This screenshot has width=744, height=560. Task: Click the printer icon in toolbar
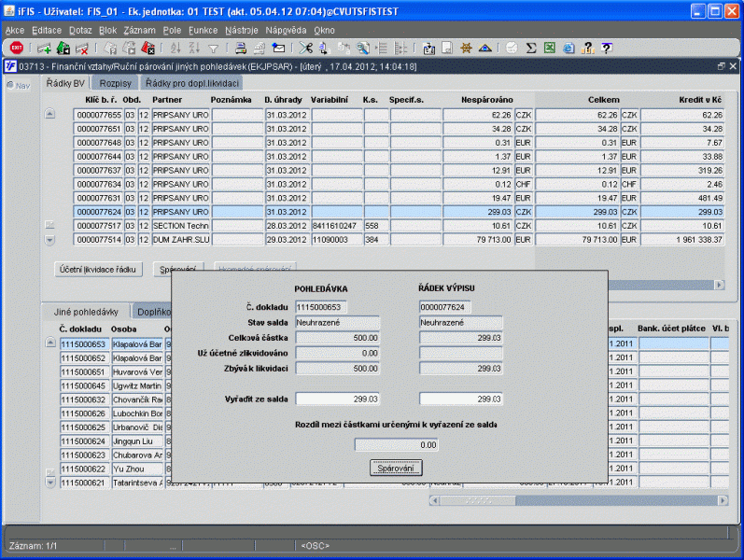click(x=241, y=48)
